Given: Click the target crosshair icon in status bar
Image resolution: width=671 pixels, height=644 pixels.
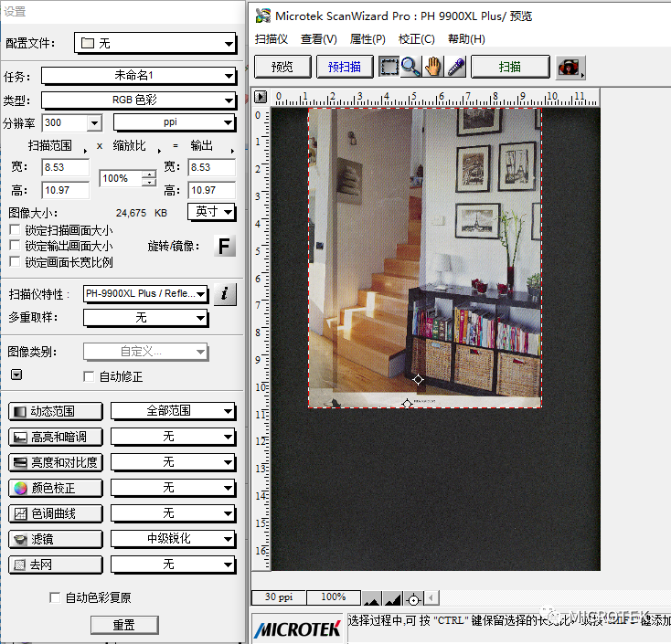Looking at the screenshot, I should tap(413, 599).
